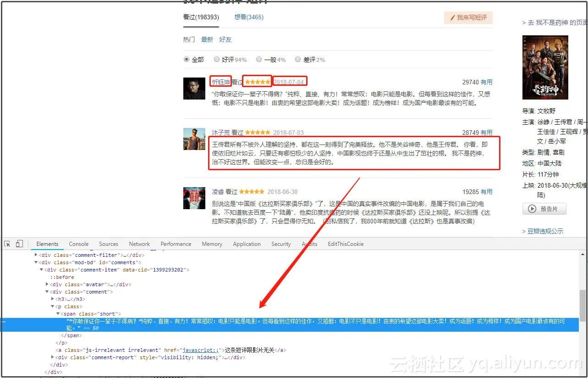Select the highlighted comment text node
The height and width of the screenshot is (378, 588).
[x=290, y=324]
